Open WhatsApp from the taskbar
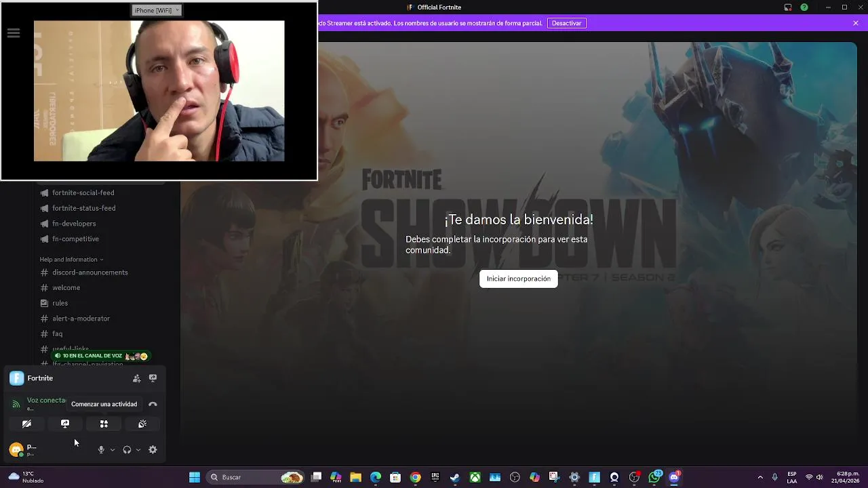868x488 pixels. pos(654,477)
